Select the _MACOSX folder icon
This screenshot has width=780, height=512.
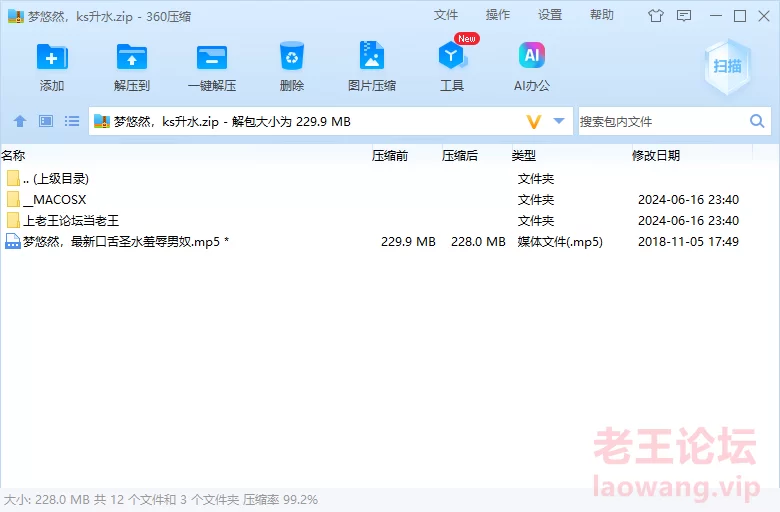(x=13, y=200)
